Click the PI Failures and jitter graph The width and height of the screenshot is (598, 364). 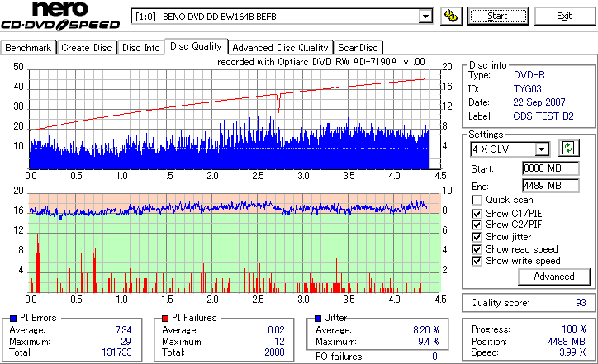pyautogui.click(x=235, y=243)
